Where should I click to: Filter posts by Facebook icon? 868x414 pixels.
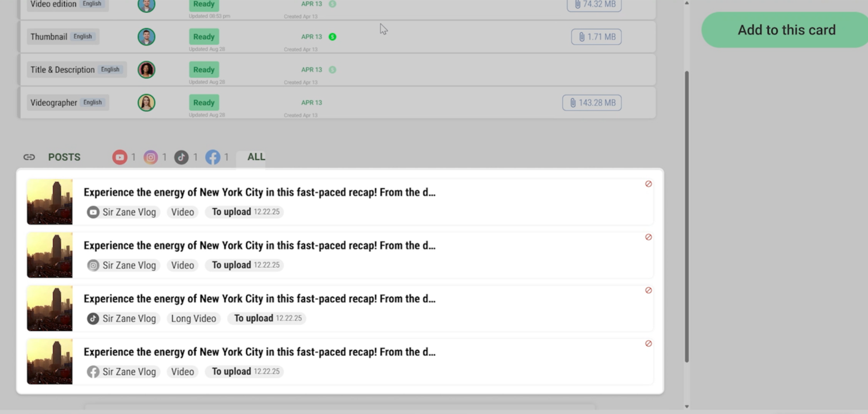click(x=212, y=157)
